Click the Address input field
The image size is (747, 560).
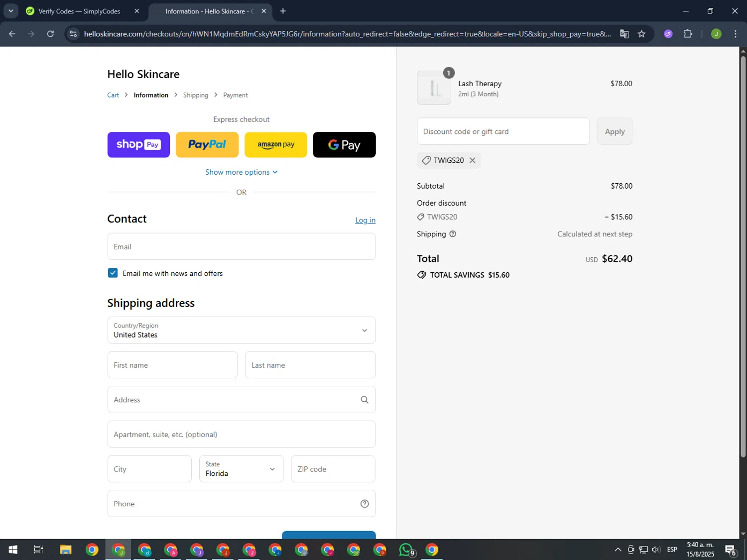tap(242, 400)
